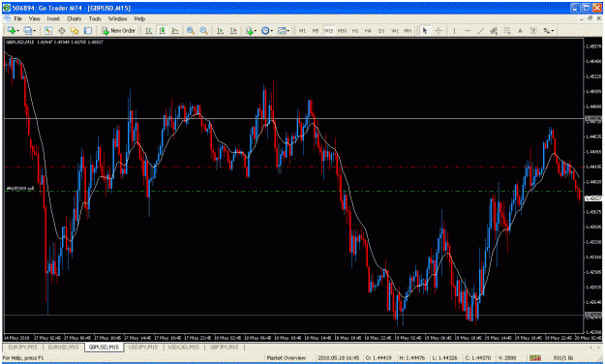Switch to the GBPUSD,M15 chart tab
The image size is (605, 364).
104,347
